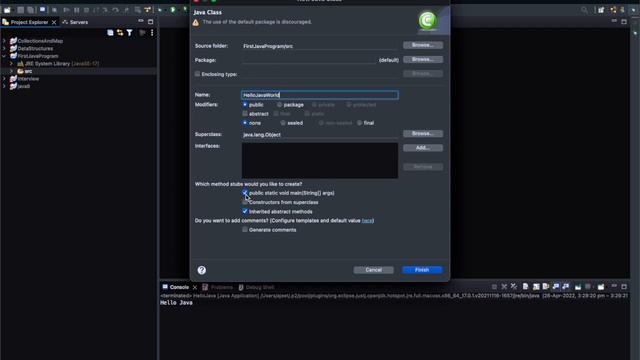640x360 pixels.
Task: Click Finish button in dialog
Action: click(x=422, y=270)
